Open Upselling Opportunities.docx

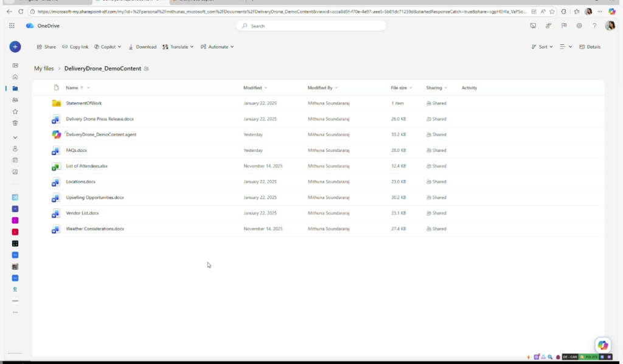(x=95, y=197)
